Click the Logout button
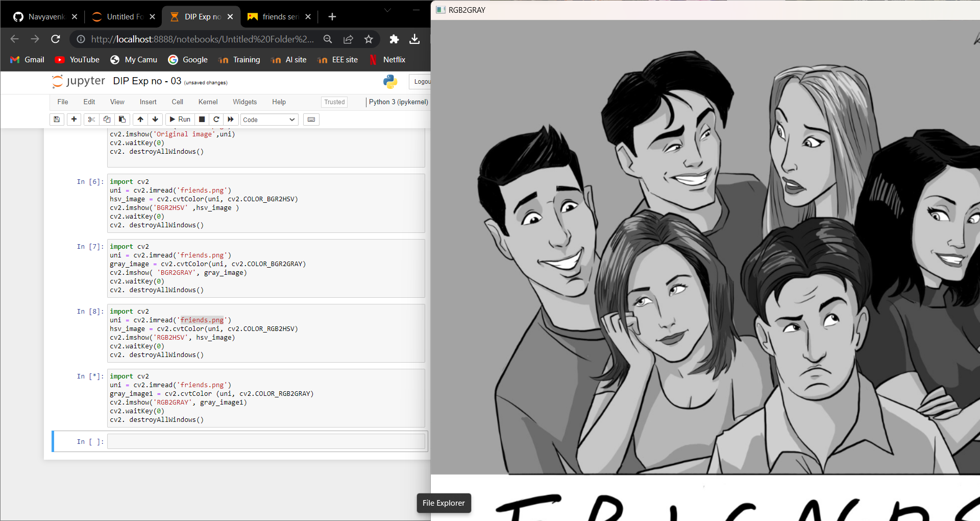980x521 pixels. click(421, 82)
